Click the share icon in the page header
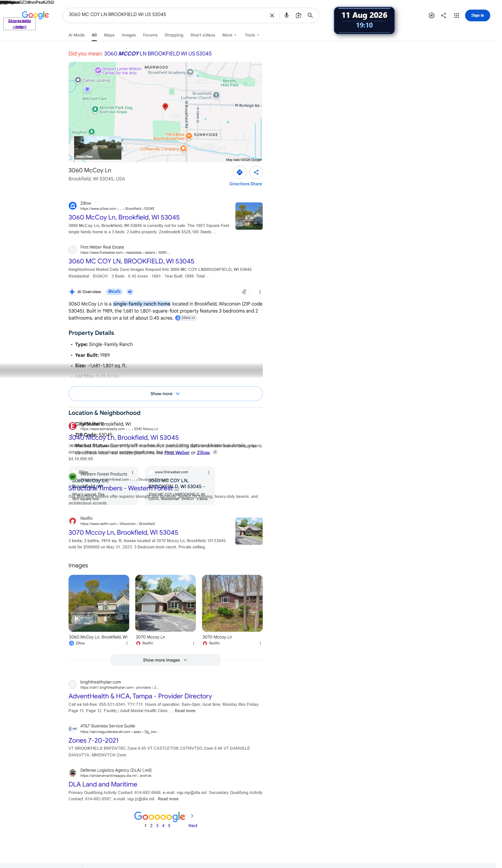Screen dimensions: 502x868 (444, 16)
